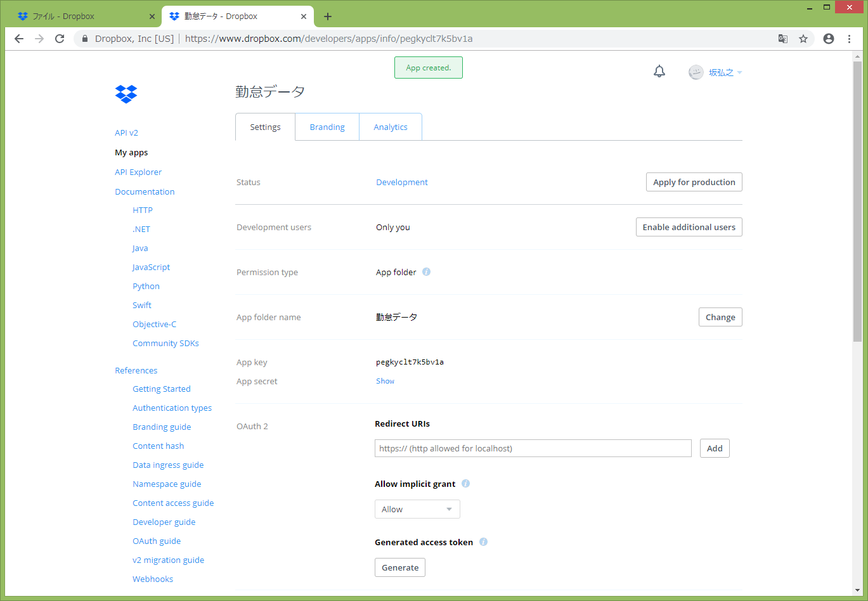Screen dimensions: 868x601
Task: Open JavaScript documentation
Action: pos(151,267)
